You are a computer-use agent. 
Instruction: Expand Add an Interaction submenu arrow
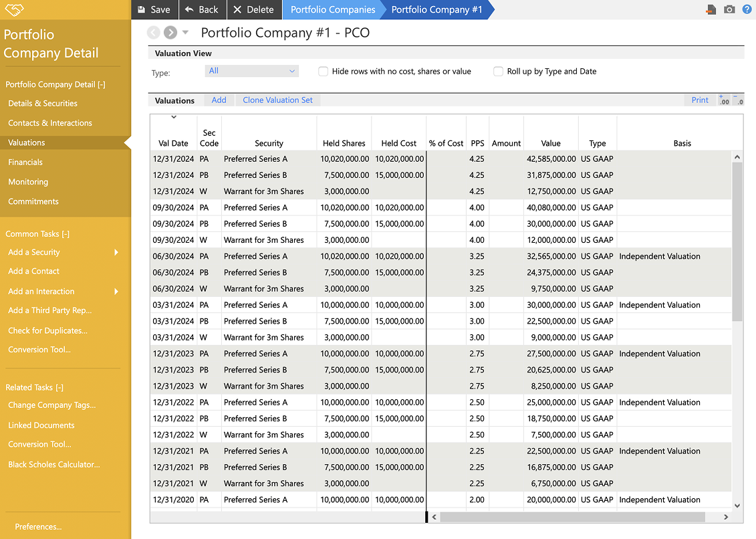tap(116, 292)
